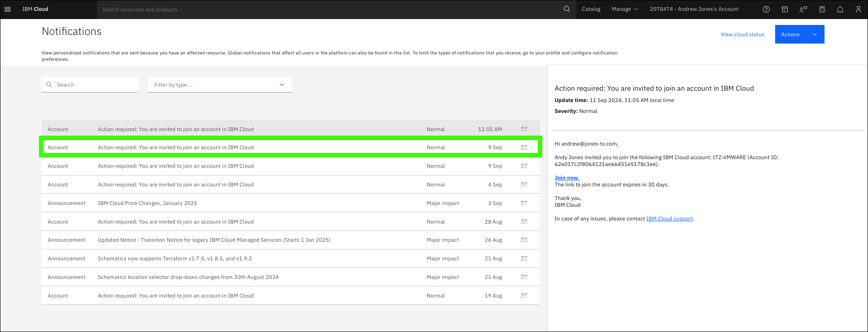Image resolution: width=868 pixels, height=332 pixels.
Task: Focus the notifications Search field
Action: (90, 85)
